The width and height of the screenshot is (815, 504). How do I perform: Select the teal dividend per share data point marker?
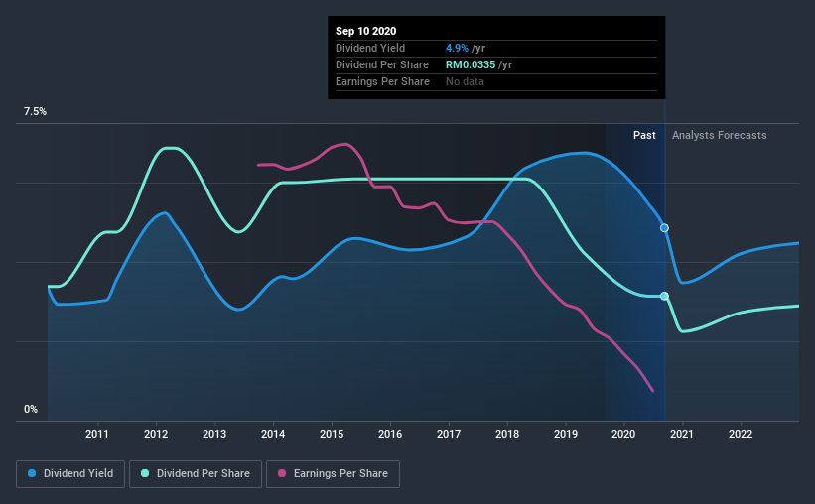[x=664, y=297]
